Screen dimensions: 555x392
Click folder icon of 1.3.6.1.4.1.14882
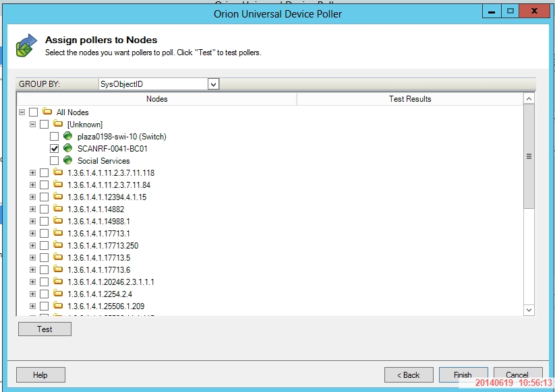[x=58, y=209]
